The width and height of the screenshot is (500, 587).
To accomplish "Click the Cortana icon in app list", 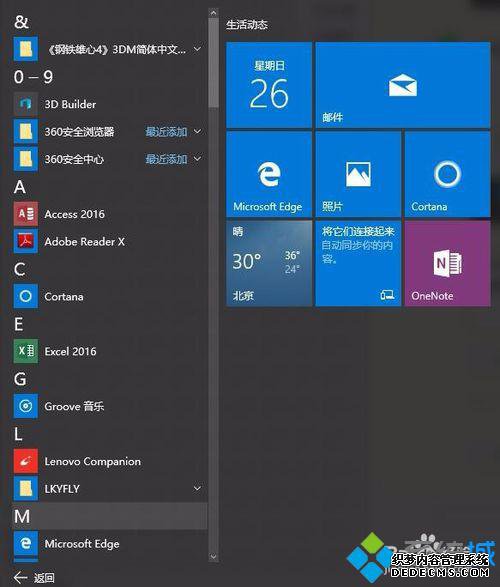I will (25, 296).
